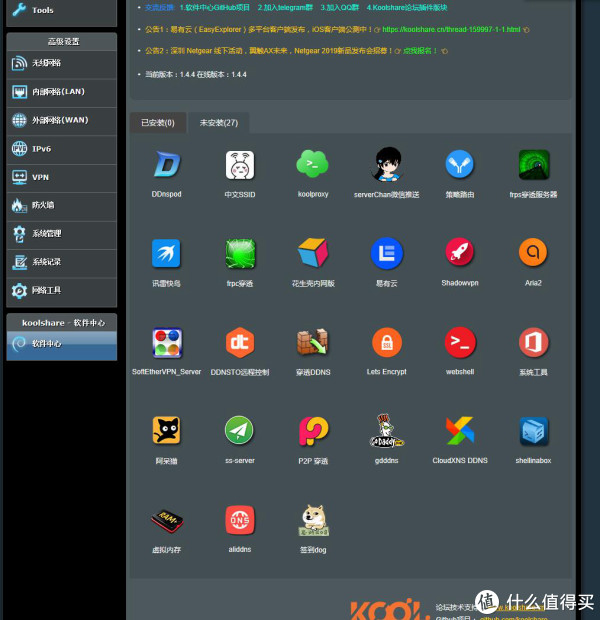
Task: Open the serverChan微信推送 plugin icon
Action: 386,164
